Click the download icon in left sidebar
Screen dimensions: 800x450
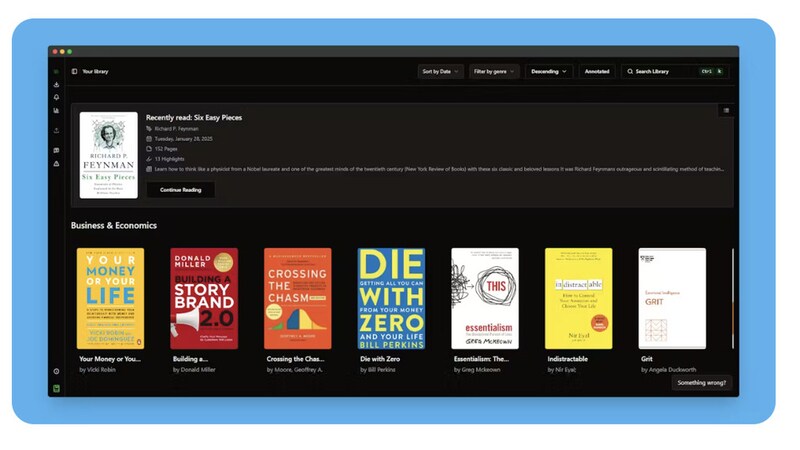click(56, 85)
